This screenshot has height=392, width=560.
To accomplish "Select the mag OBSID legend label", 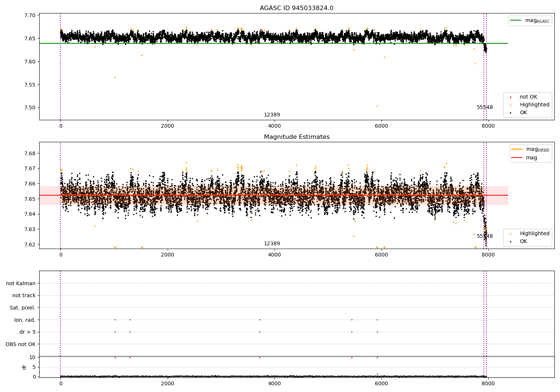I will pos(538,149).
